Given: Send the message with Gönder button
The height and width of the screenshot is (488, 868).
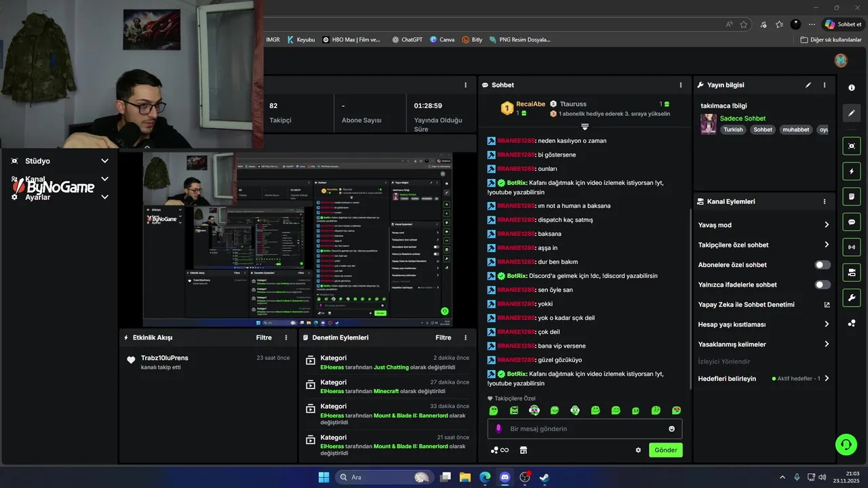Looking at the screenshot, I should pos(666,450).
